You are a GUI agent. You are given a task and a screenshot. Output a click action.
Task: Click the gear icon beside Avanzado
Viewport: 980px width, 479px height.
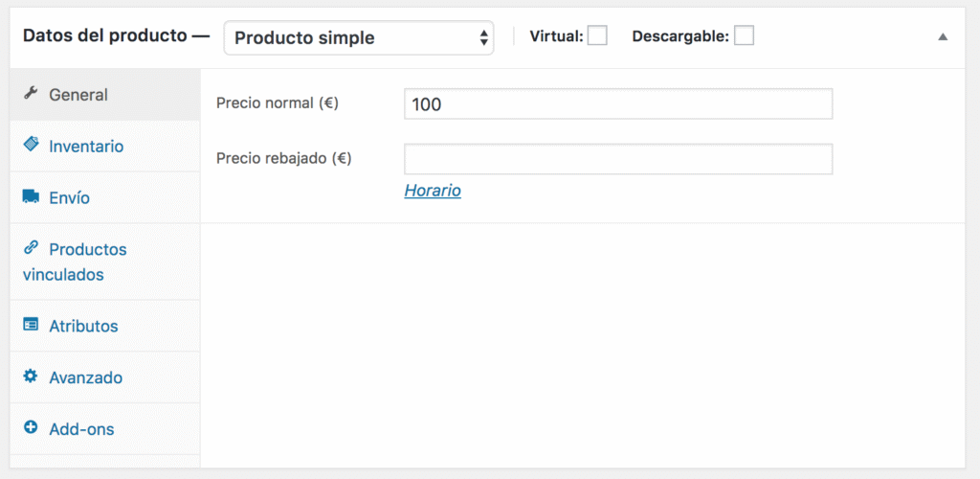pyautogui.click(x=30, y=377)
